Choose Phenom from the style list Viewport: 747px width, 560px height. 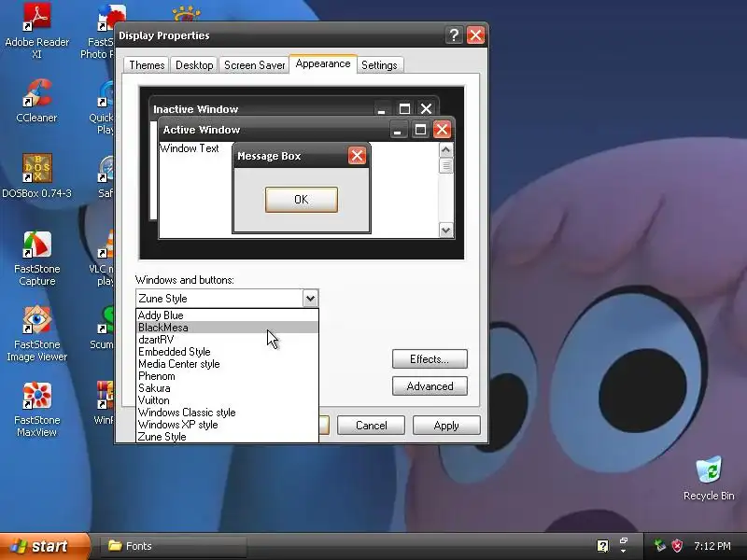[227, 376]
